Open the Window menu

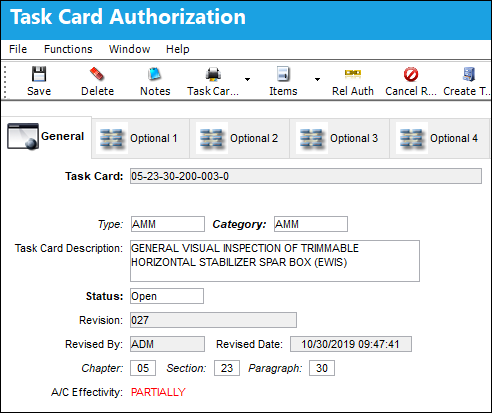point(129,49)
